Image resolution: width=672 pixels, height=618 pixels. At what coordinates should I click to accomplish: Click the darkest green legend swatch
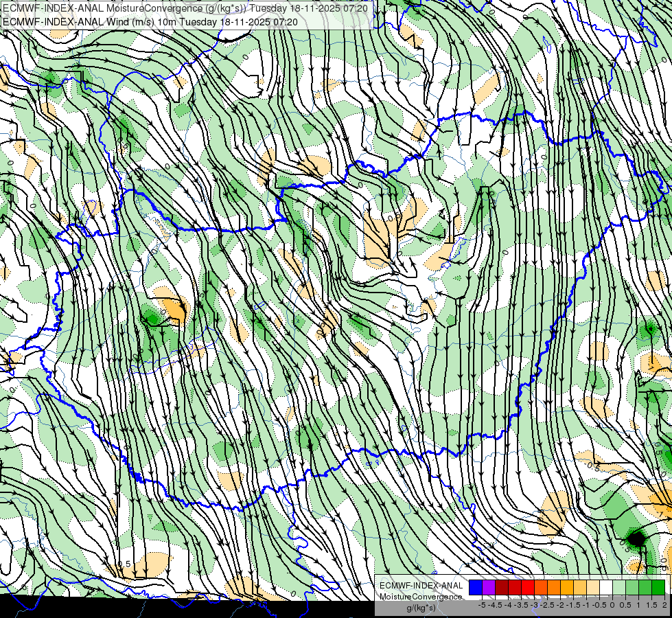658,587
